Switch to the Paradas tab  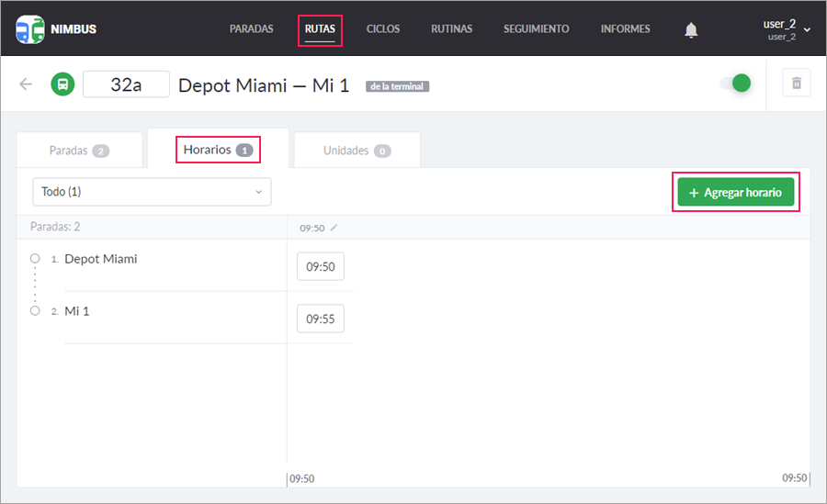[79, 151]
